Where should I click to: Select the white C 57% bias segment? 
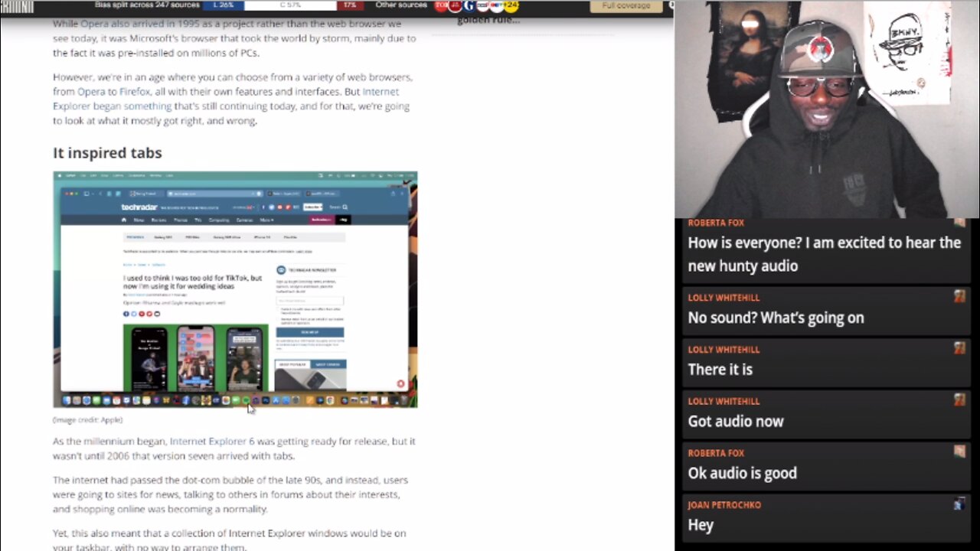click(x=290, y=5)
